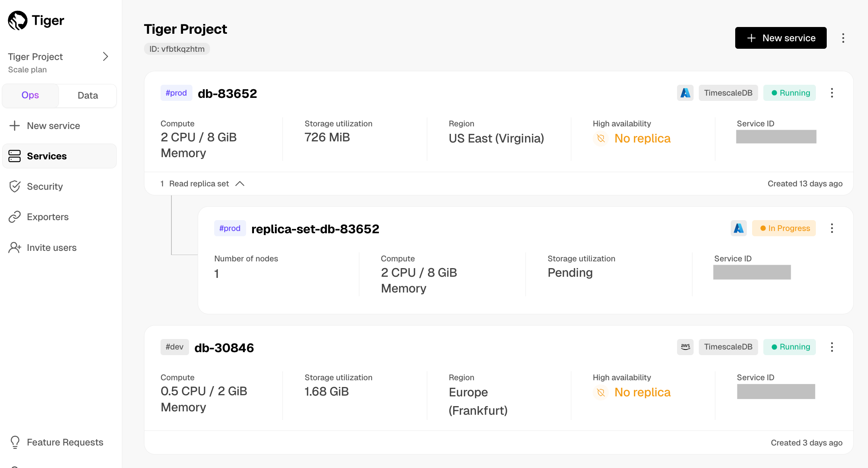Click the black New service button
The image size is (868, 468).
coord(781,38)
